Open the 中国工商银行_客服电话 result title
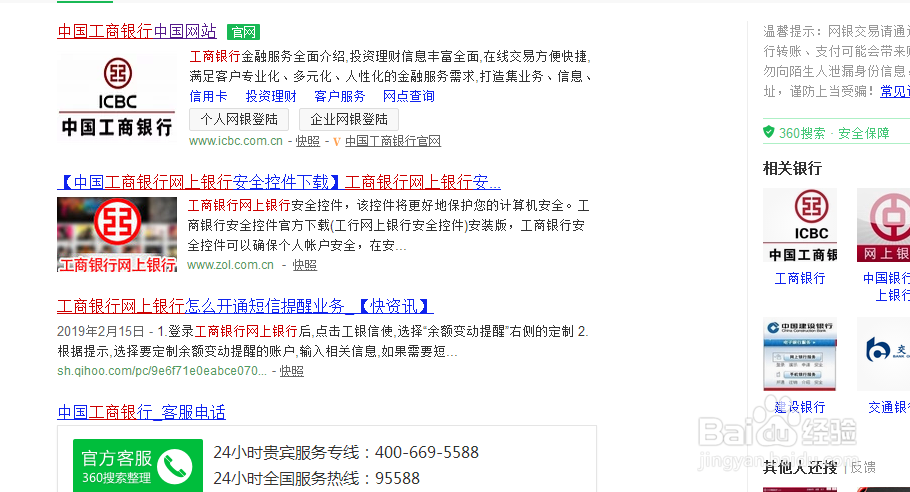The width and height of the screenshot is (910, 492). click(142, 413)
